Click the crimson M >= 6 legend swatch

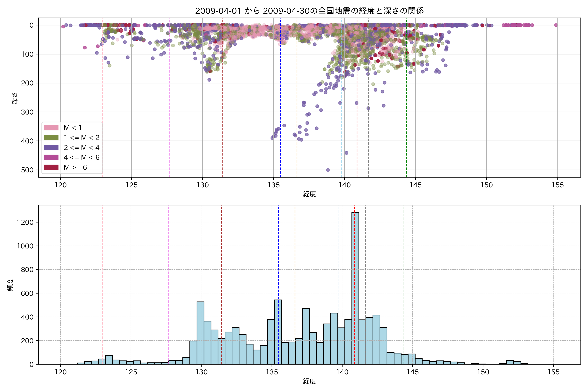51,167
